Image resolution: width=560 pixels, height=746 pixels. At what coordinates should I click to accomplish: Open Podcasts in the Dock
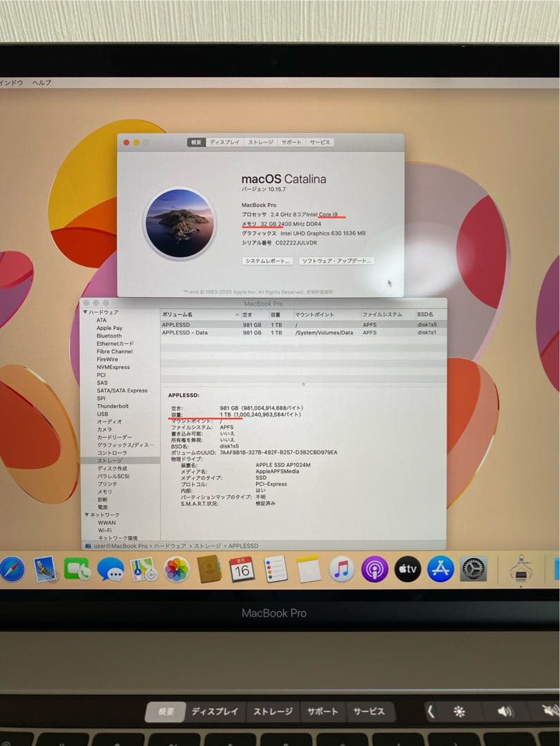pyautogui.click(x=374, y=569)
